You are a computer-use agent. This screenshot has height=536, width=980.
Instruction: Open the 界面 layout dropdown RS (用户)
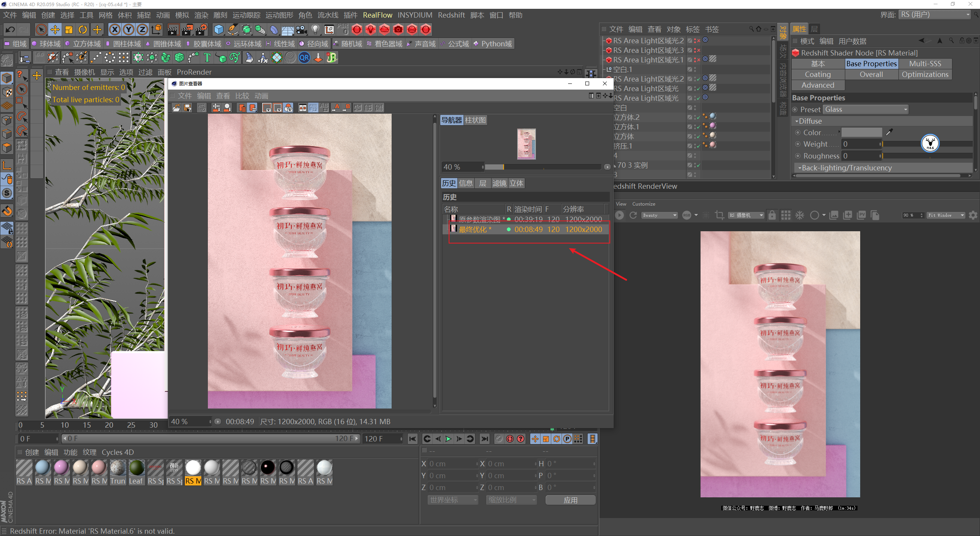(x=934, y=15)
